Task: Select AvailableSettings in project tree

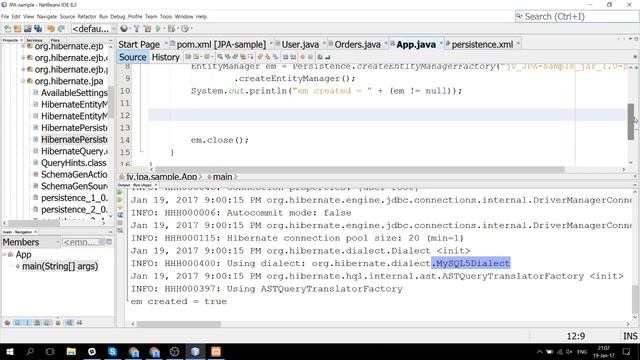Action: pyautogui.click(x=74, y=93)
